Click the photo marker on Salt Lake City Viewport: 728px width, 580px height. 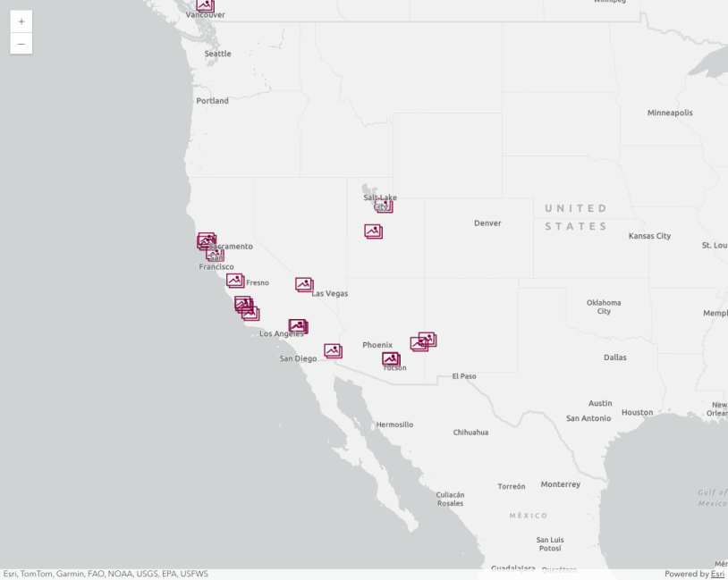coord(384,206)
